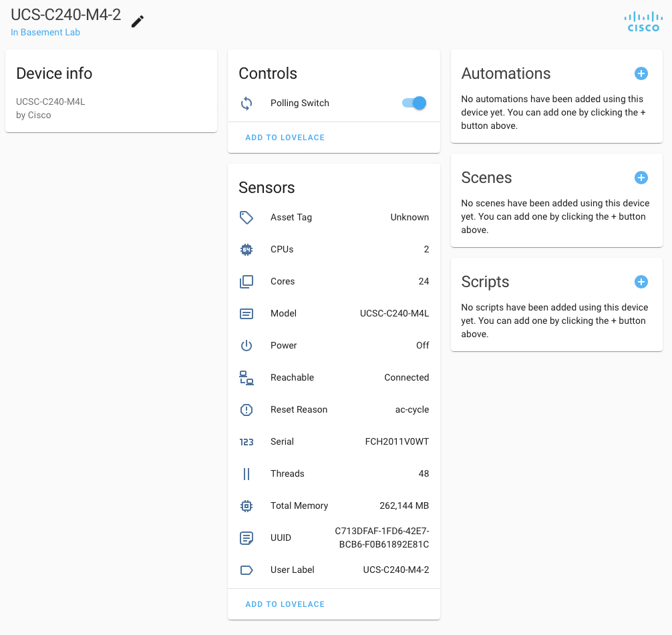The width and height of the screenshot is (672, 635).
Task: Click the User Label value UCS-C240-M4-2
Action: [396, 570]
